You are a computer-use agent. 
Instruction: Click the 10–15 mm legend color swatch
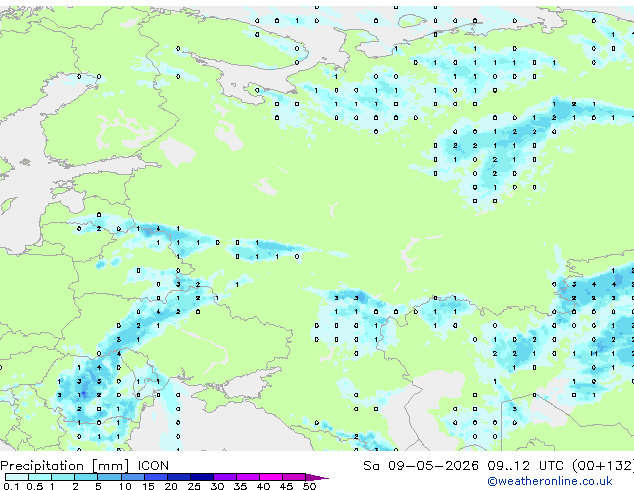[132, 477]
